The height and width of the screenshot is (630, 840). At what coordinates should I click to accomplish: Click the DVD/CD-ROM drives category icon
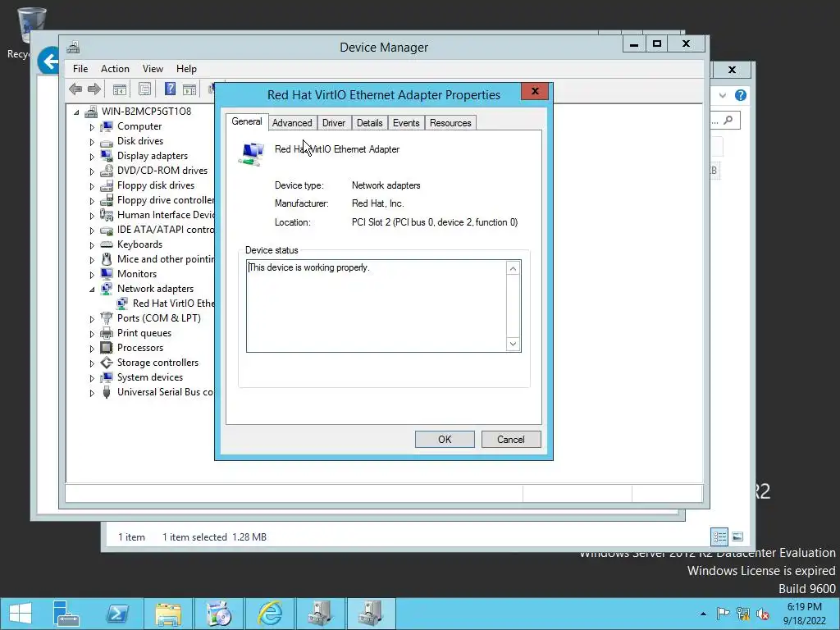(107, 171)
